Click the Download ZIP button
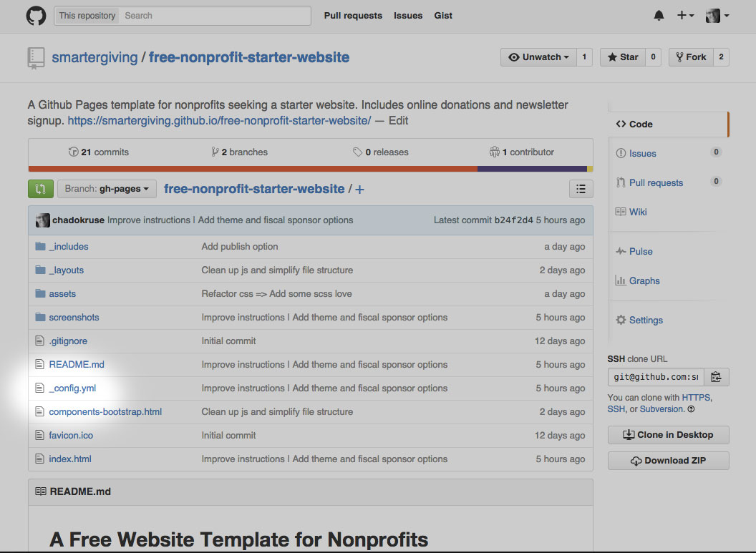This screenshot has width=756, height=553. pyautogui.click(x=668, y=461)
